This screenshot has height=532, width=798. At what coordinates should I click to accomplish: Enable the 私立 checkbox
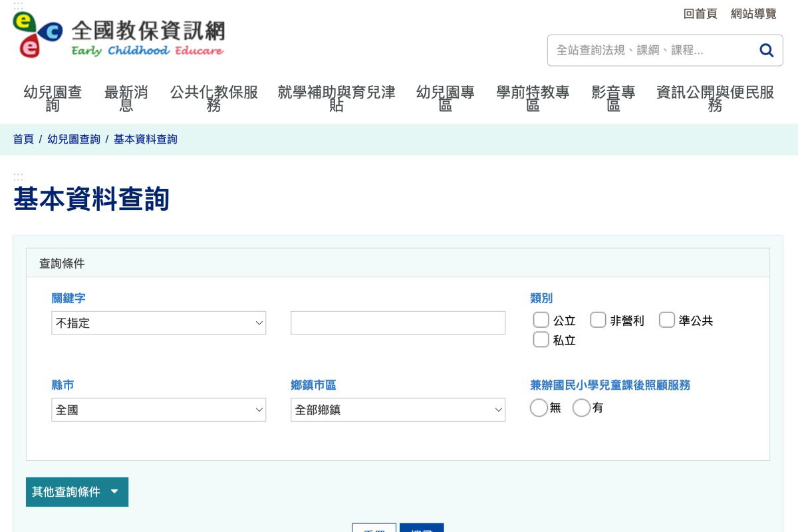pyautogui.click(x=541, y=340)
